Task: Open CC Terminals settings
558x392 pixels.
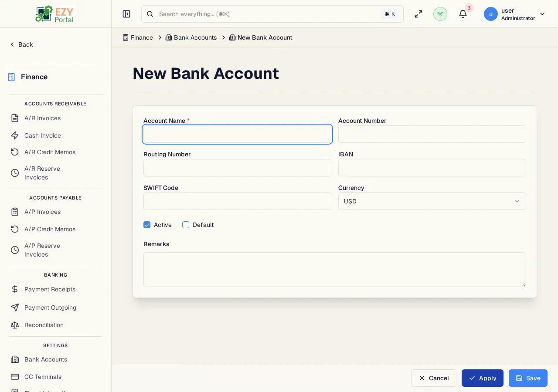Action: click(x=43, y=377)
